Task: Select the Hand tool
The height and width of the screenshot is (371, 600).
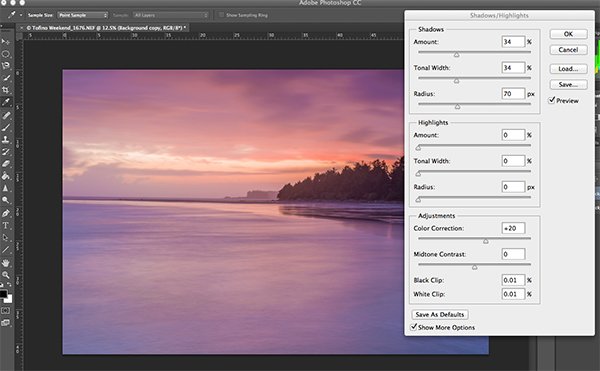Action: coord(5,263)
